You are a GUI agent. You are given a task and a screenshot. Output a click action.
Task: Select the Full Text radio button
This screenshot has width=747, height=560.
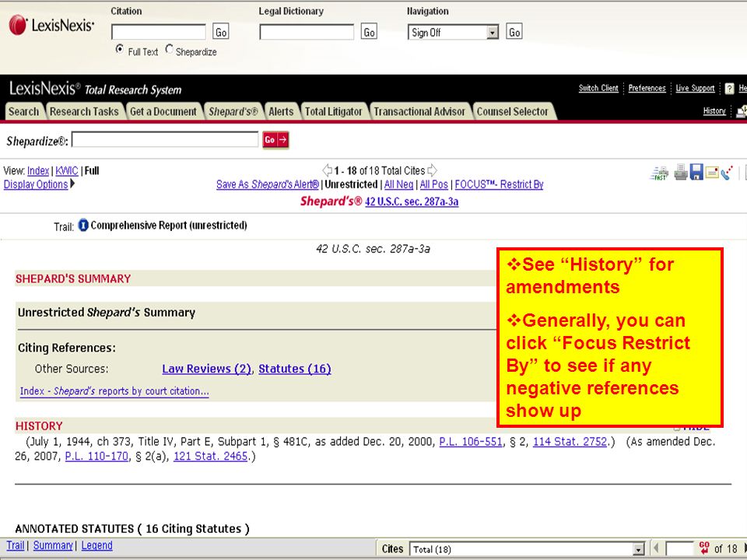point(120,49)
